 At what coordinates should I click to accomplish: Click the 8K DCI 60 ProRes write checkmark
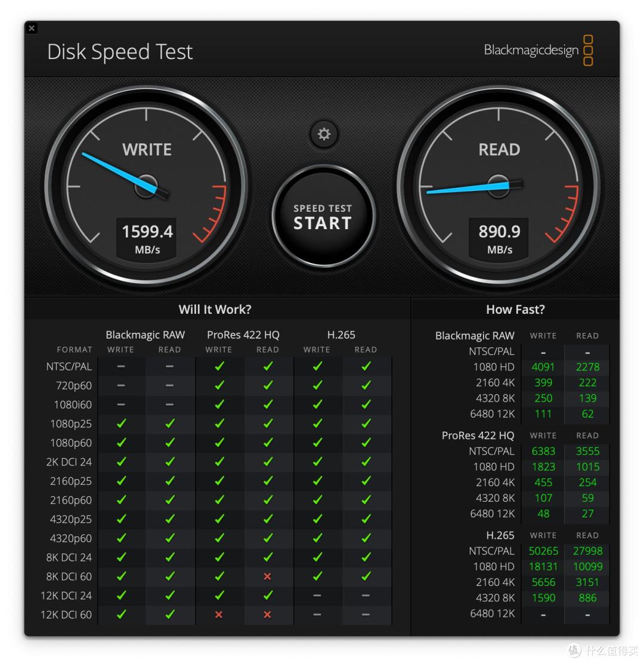tap(219, 576)
